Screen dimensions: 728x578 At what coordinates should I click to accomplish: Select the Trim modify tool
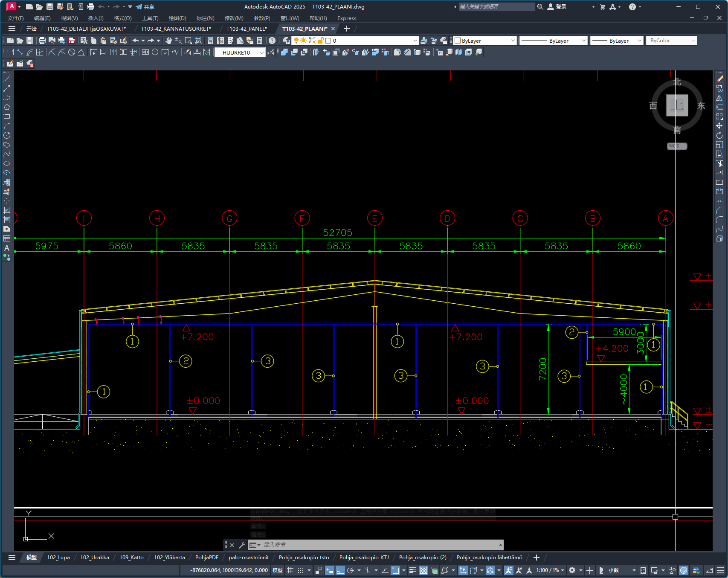(719, 163)
